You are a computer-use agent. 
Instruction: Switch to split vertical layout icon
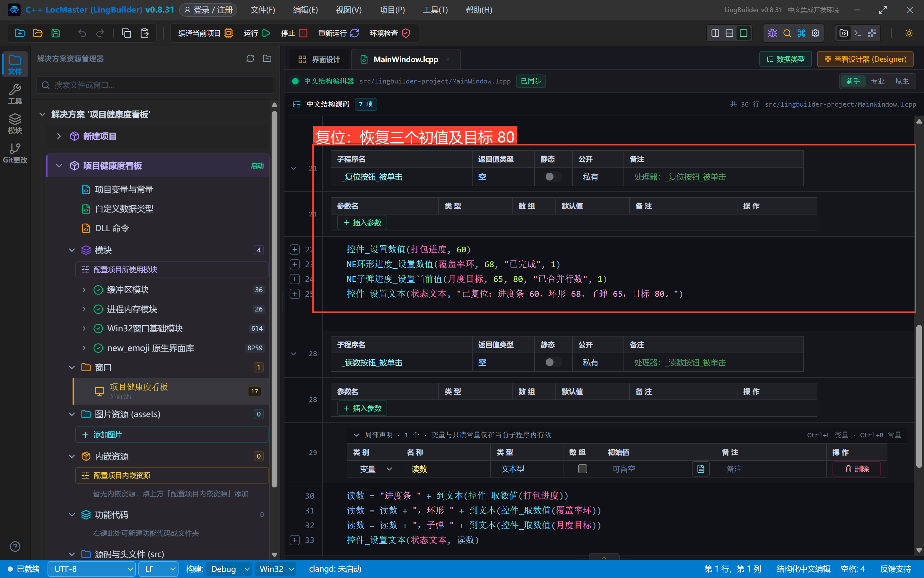(715, 33)
